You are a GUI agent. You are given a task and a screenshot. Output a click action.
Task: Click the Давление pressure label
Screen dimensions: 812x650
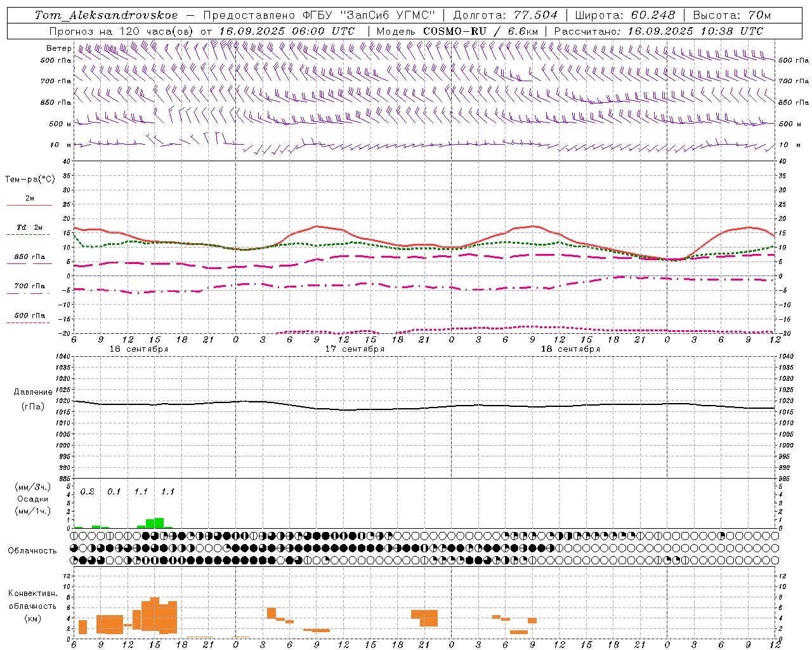pos(33,392)
